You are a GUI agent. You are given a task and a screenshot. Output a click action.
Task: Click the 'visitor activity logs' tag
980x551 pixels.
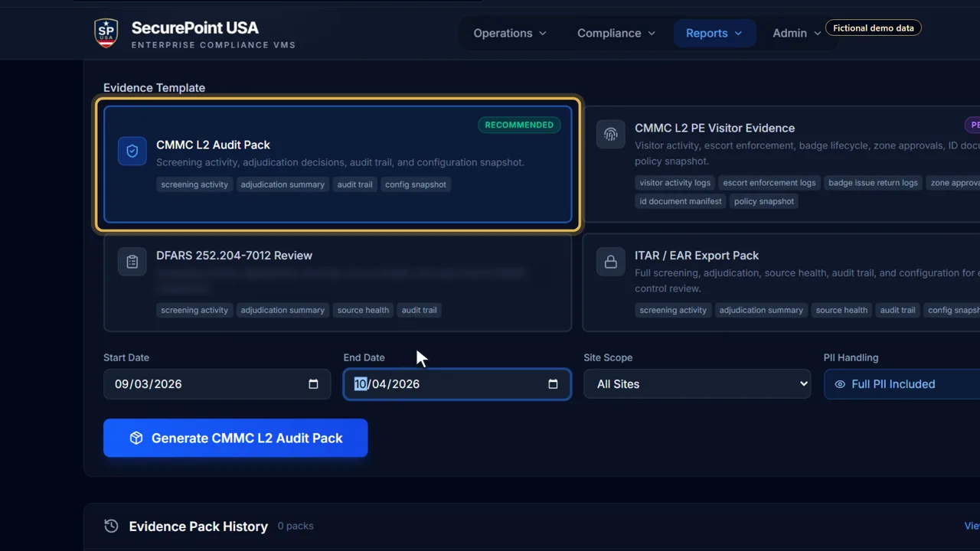click(675, 183)
